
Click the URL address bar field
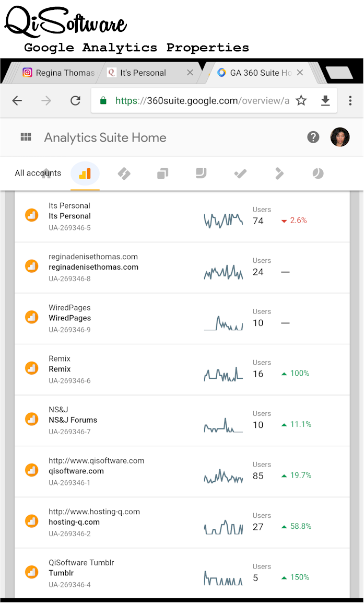click(x=214, y=101)
